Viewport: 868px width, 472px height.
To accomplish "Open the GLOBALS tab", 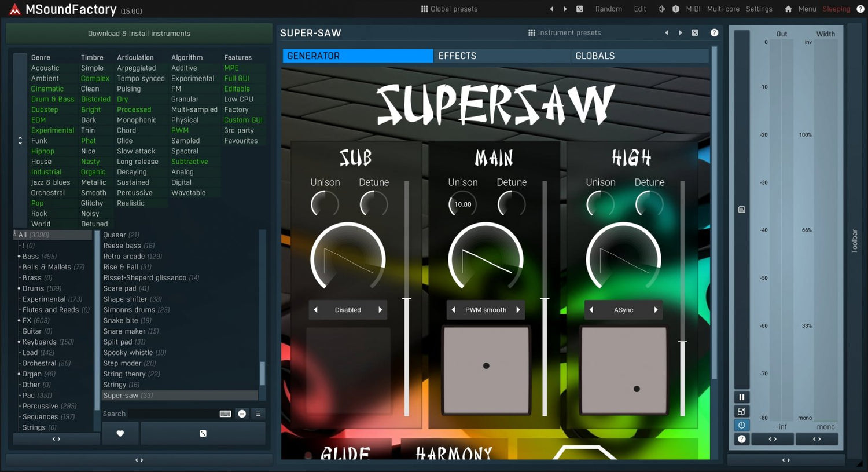I will point(595,56).
